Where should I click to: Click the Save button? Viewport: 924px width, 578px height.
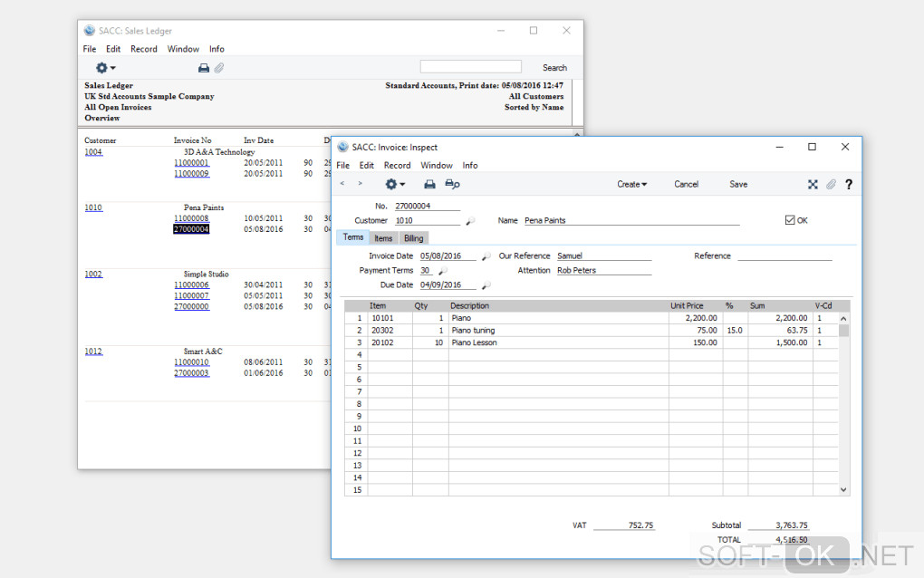point(738,184)
